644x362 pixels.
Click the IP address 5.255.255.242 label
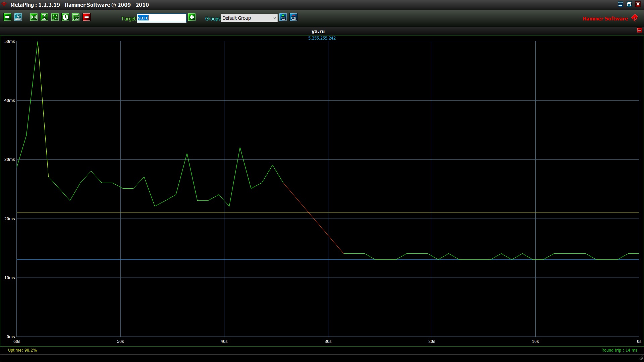[322, 38]
